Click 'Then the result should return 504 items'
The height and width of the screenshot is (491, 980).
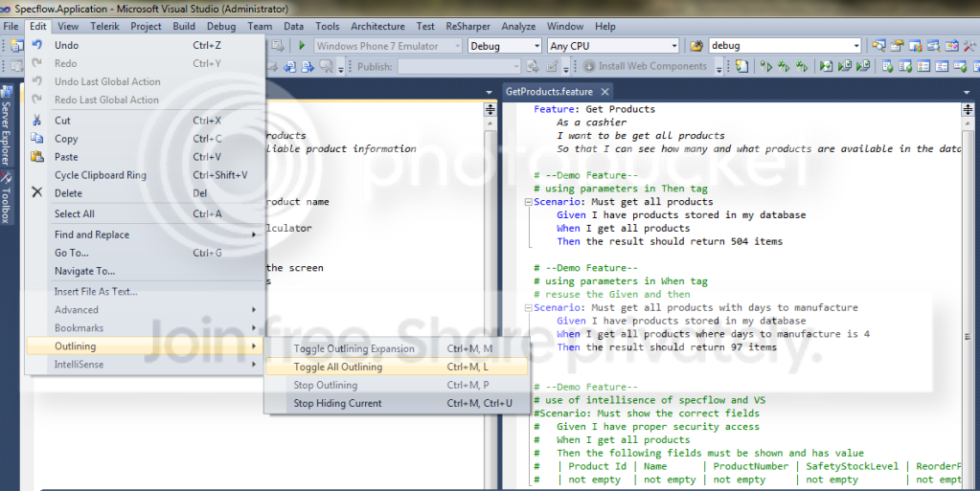coord(670,241)
